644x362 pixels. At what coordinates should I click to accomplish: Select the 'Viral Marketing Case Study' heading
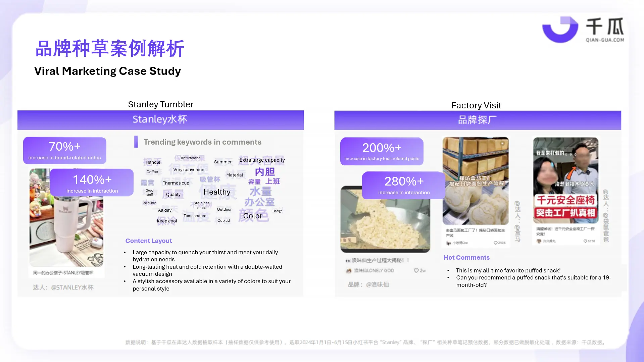[107, 71]
